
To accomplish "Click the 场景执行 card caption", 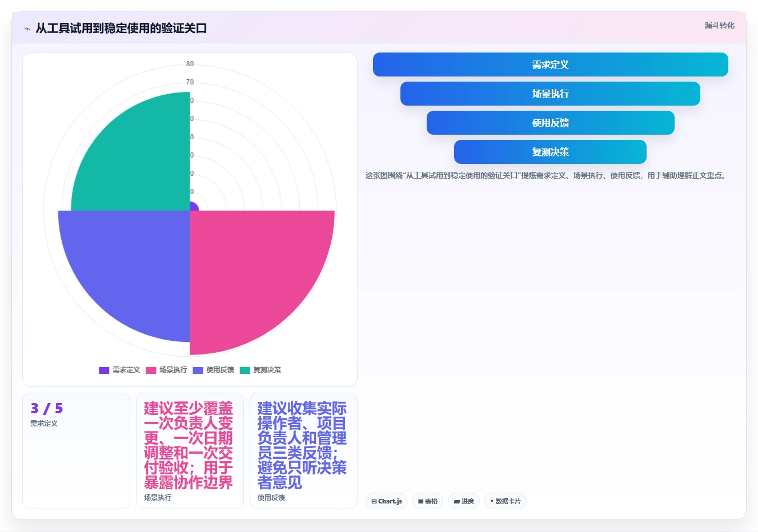I will (158, 498).
